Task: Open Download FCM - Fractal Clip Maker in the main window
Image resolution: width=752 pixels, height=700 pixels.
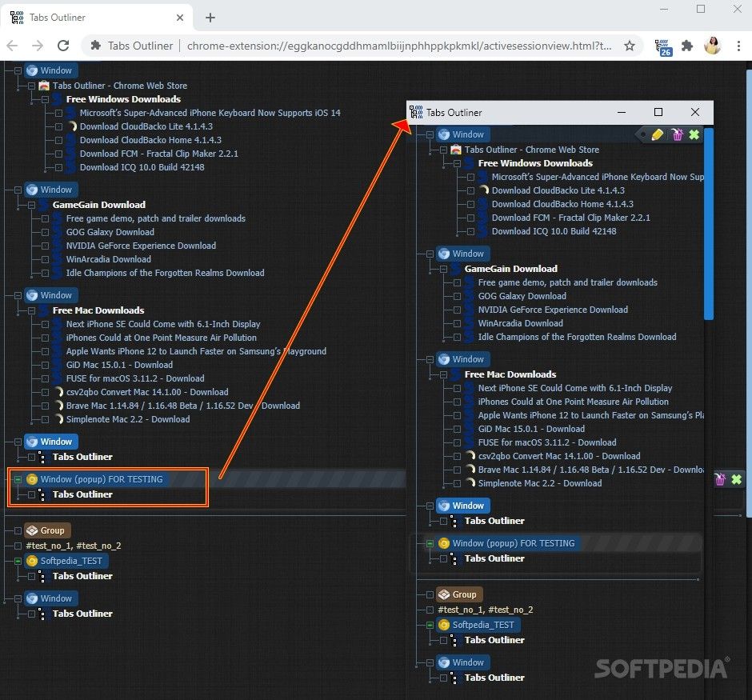Action: [x=158, y=154]
